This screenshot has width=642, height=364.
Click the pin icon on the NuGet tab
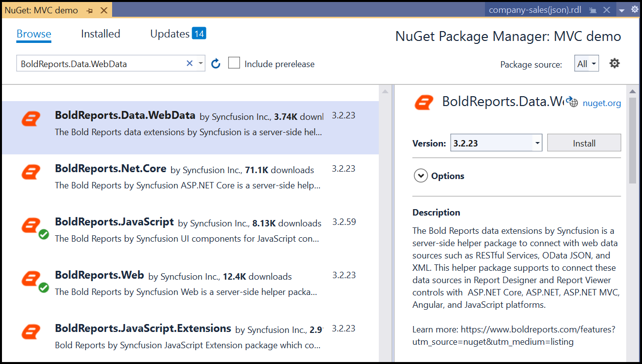(x=90, y=10)
